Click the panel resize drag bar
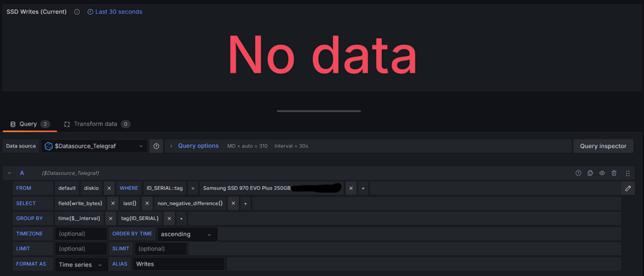The height and width of the screenshot is (276, 644). 319,111
